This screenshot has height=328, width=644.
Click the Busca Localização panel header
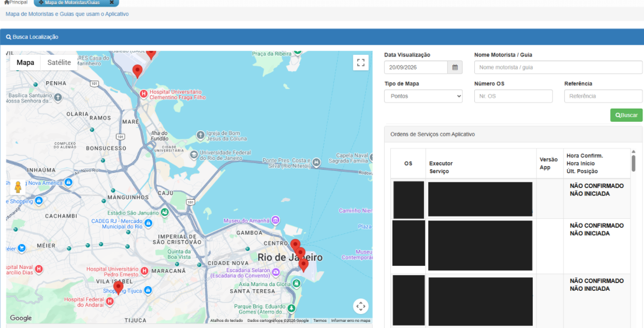click(322, 37)
